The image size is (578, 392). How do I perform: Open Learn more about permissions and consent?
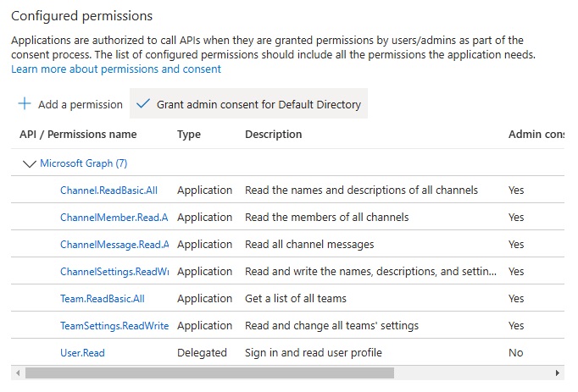point(116,69)
